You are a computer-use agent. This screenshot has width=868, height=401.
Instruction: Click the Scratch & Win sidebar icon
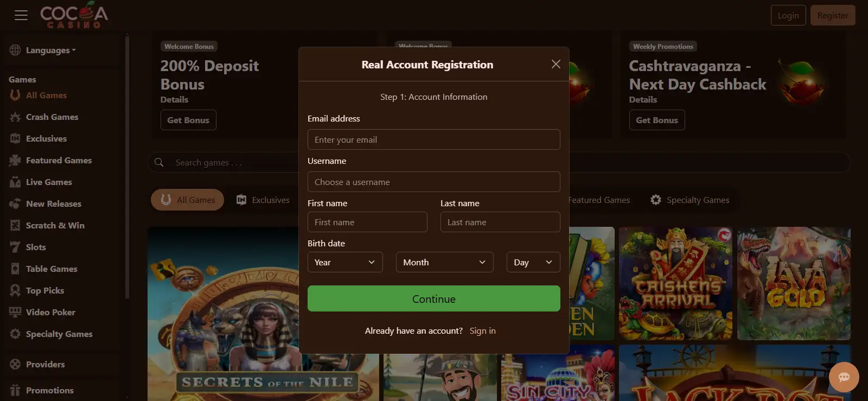tap(15, 225)
